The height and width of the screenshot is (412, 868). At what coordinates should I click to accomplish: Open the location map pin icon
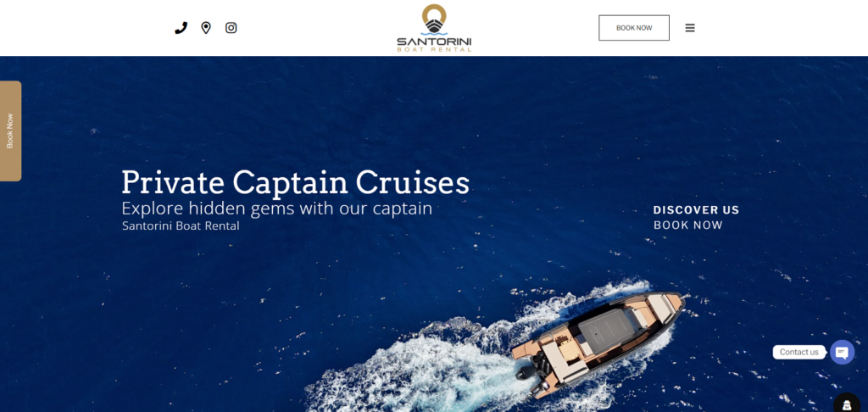[206, 28]
